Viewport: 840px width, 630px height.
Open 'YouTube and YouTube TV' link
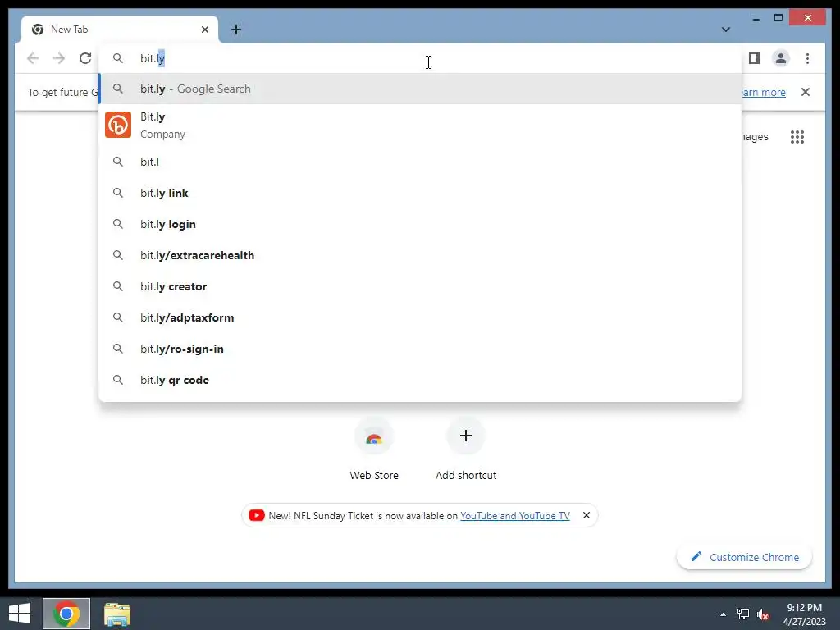(515, 515)
